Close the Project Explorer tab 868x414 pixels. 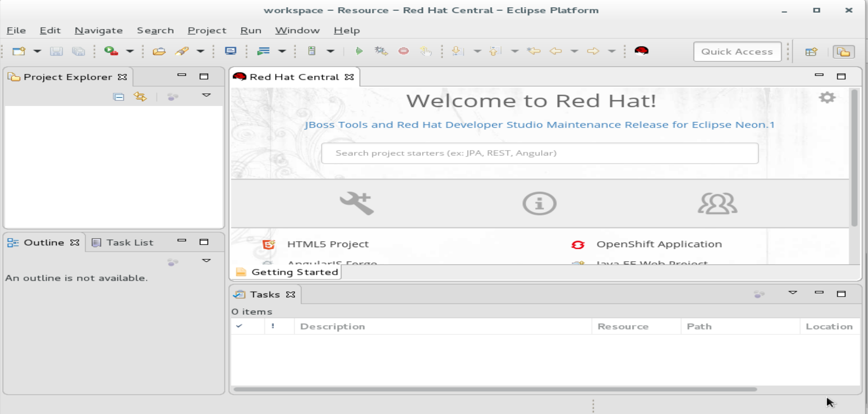pyautogui.click(x=122, y=77)
